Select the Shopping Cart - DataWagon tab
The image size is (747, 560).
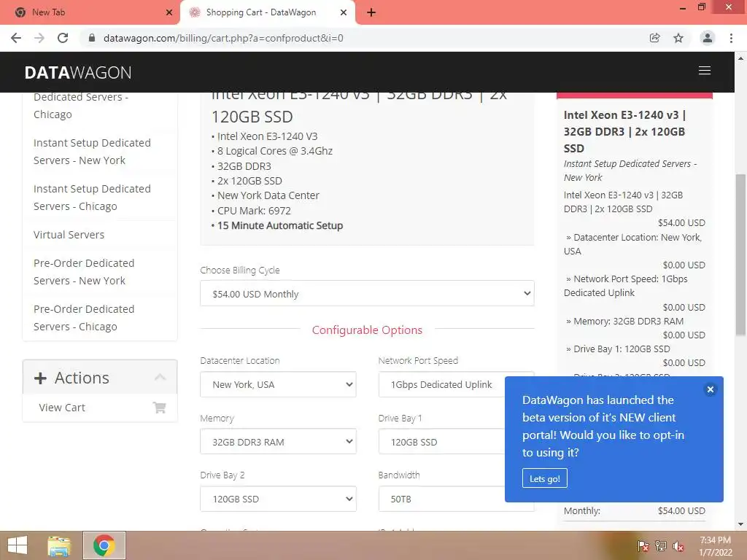(x=267, y=12)
